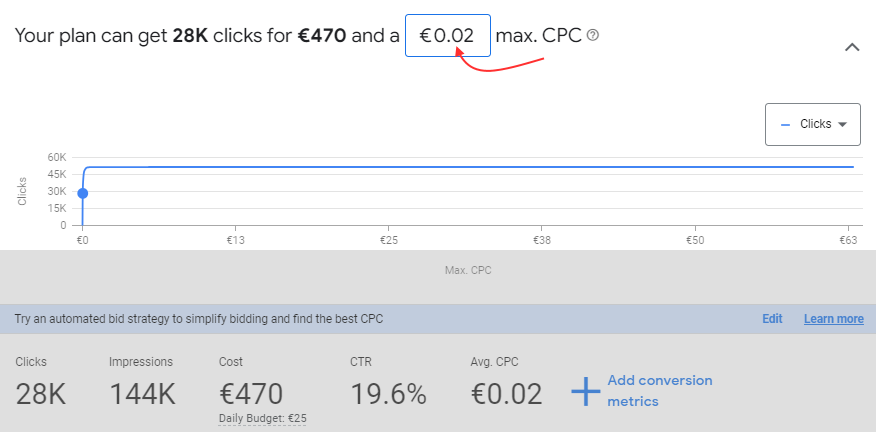Click the automated bid strategy banner text
The height and width of the screenshot is (432, 876).
pos(199,319)
